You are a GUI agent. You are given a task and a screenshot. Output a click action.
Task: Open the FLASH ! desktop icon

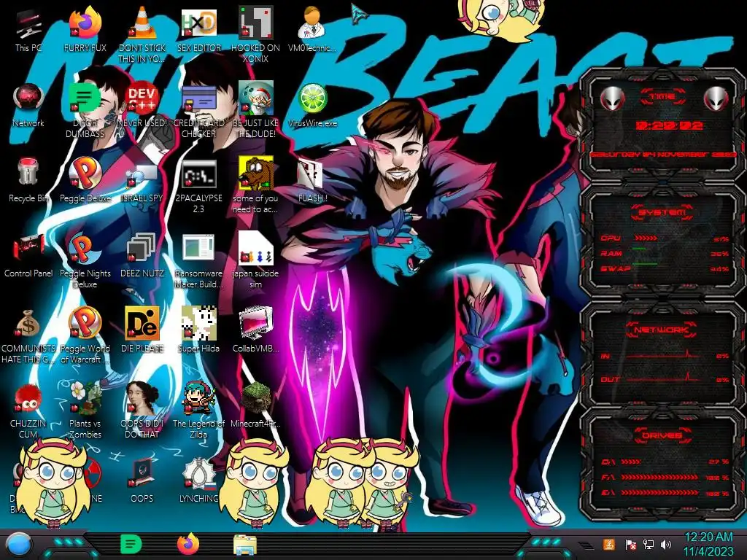point(312,181)
